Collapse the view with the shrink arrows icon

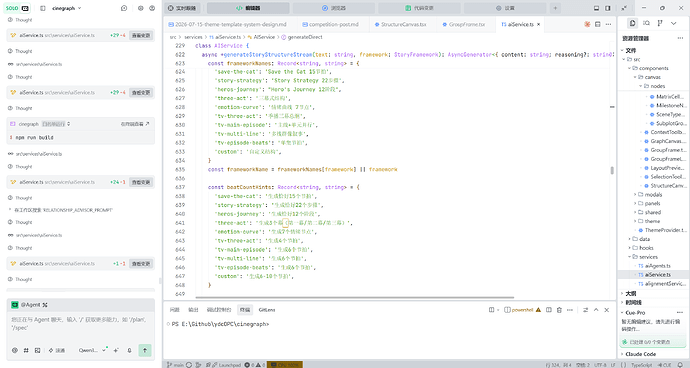tap(624, 8)
